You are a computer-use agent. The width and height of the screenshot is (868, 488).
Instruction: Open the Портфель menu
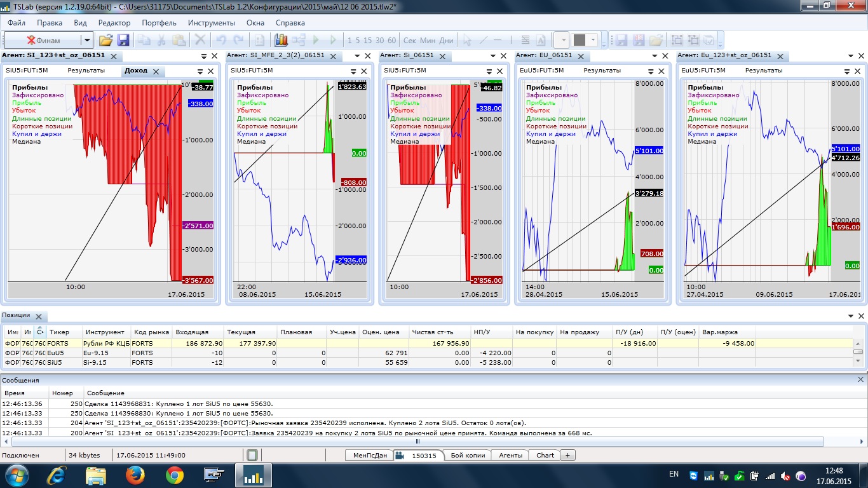tap(159, 22)
